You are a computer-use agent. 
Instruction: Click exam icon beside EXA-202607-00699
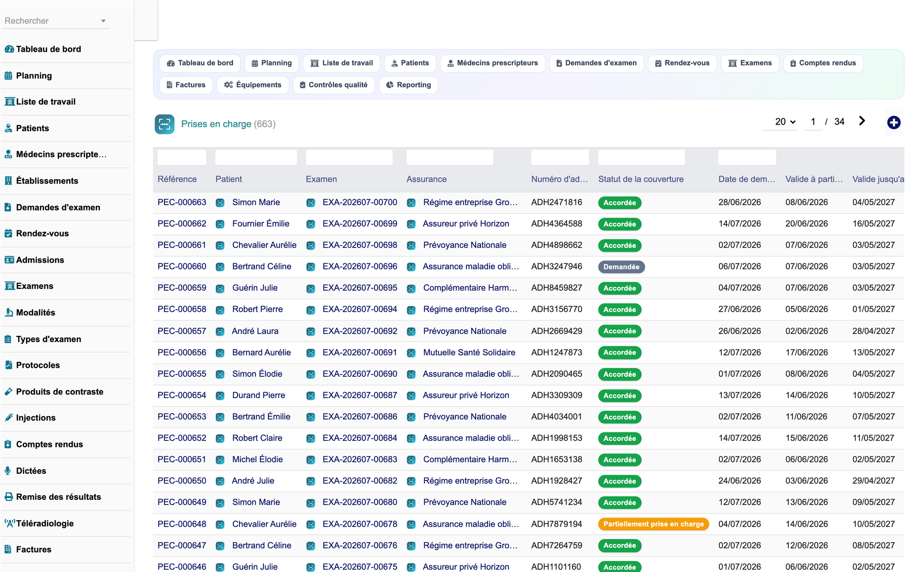click(x=311, y=224)
